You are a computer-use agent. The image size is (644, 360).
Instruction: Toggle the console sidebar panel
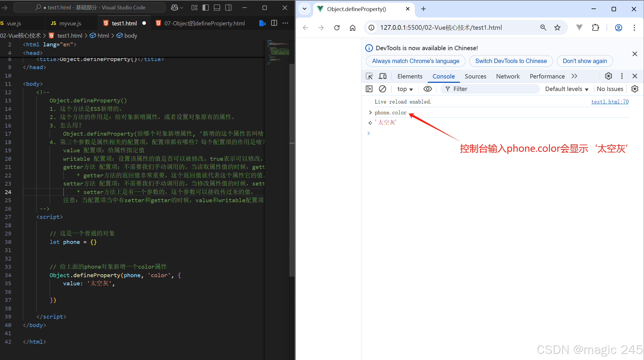369,89
